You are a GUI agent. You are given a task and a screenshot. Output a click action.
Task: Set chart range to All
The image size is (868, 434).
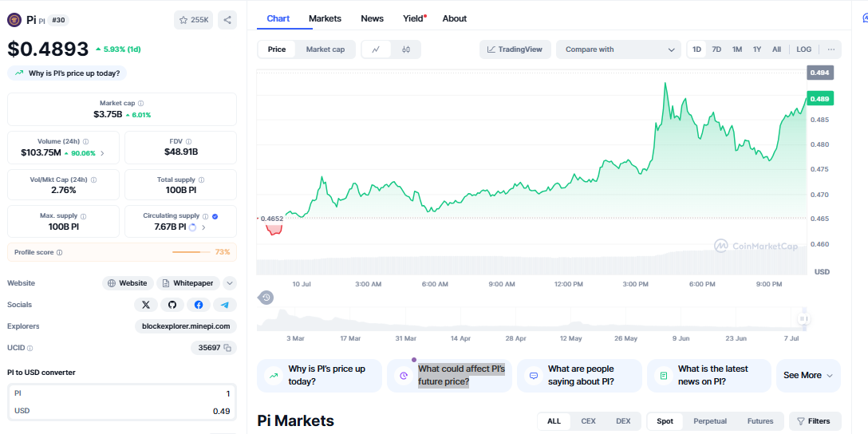coord(777,49)
